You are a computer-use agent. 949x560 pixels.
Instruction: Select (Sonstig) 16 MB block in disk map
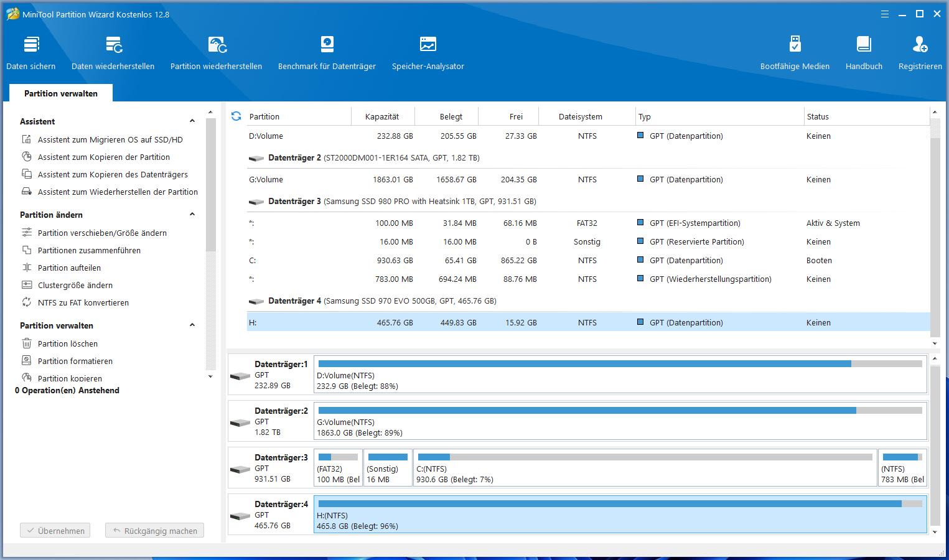pos(388,467)
